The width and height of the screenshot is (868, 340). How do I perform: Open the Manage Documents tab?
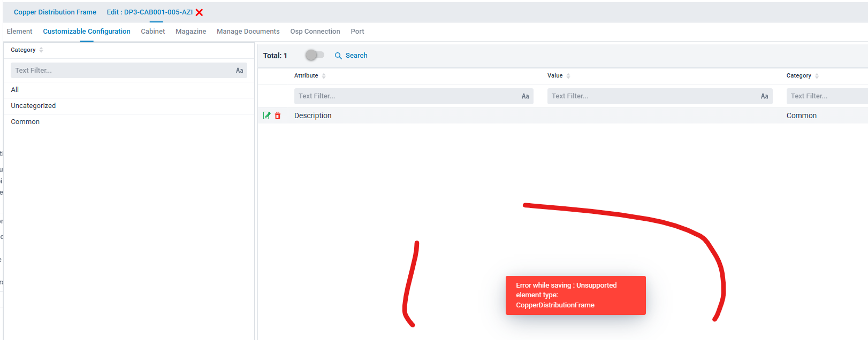[248, 32]
